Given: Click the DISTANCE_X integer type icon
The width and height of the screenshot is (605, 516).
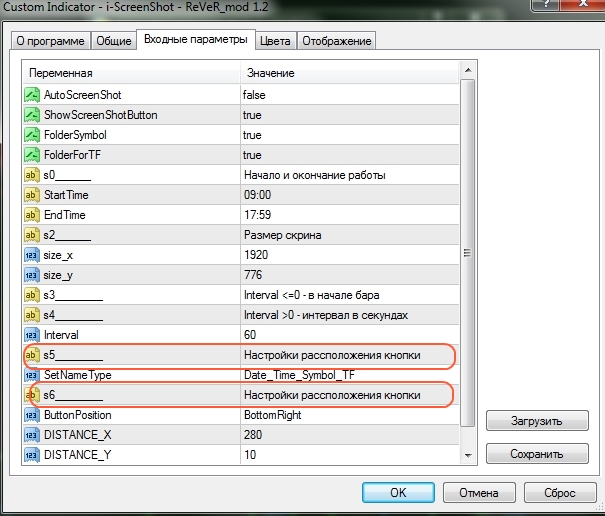Looking at the screenshot, I should [x=32, y=435].
